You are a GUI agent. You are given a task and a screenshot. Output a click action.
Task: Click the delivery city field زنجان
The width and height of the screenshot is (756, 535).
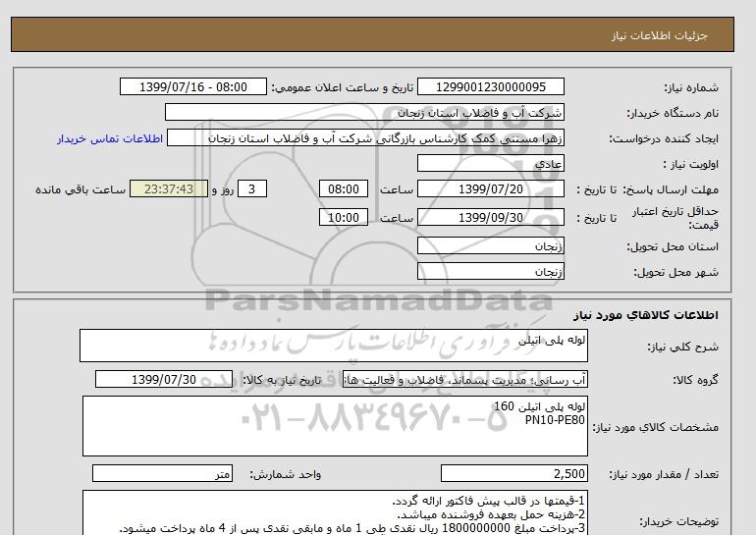point(490,271)
